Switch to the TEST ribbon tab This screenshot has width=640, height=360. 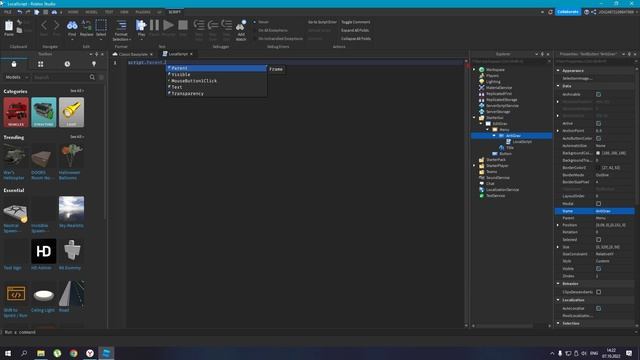point(109,12)
